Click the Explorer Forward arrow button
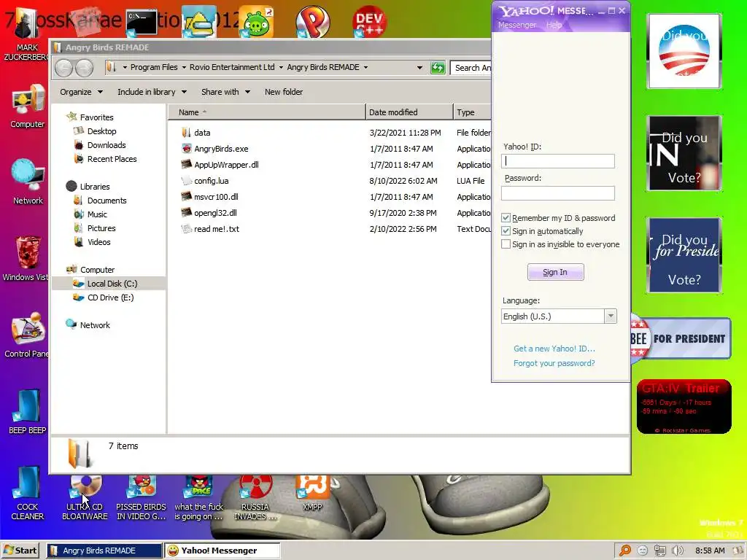This screenshot has width=747, height=560. pyautogui.click(x=85, y=68)
